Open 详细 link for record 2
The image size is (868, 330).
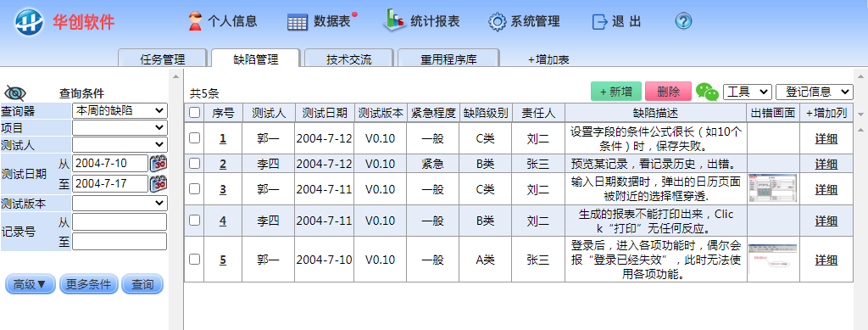[x=826, y=164]
